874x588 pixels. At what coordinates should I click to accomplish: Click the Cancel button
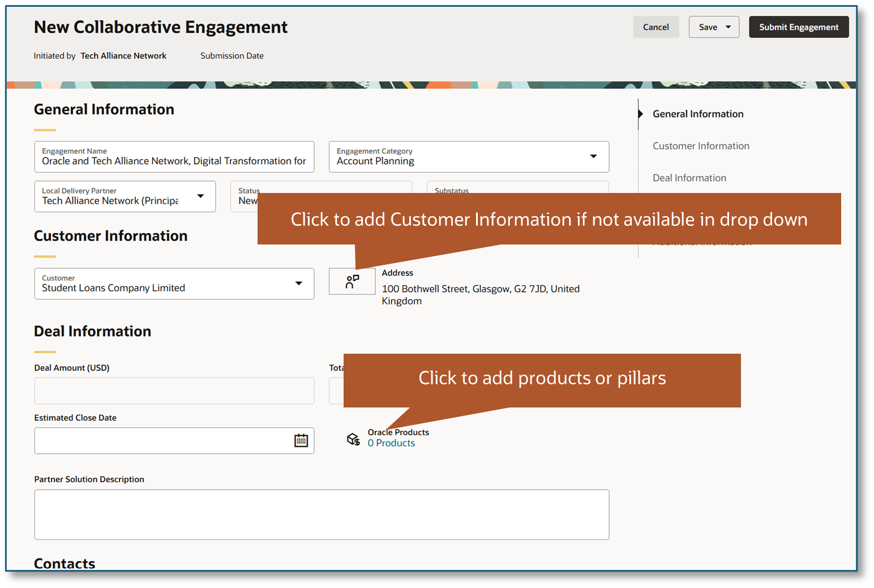click(655, 27)
